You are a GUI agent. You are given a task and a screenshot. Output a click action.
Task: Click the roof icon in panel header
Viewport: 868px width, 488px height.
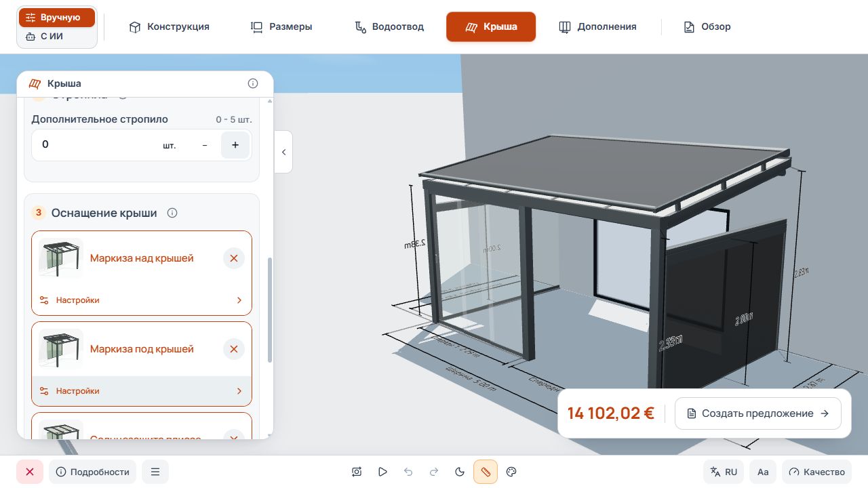coord(35,83)
